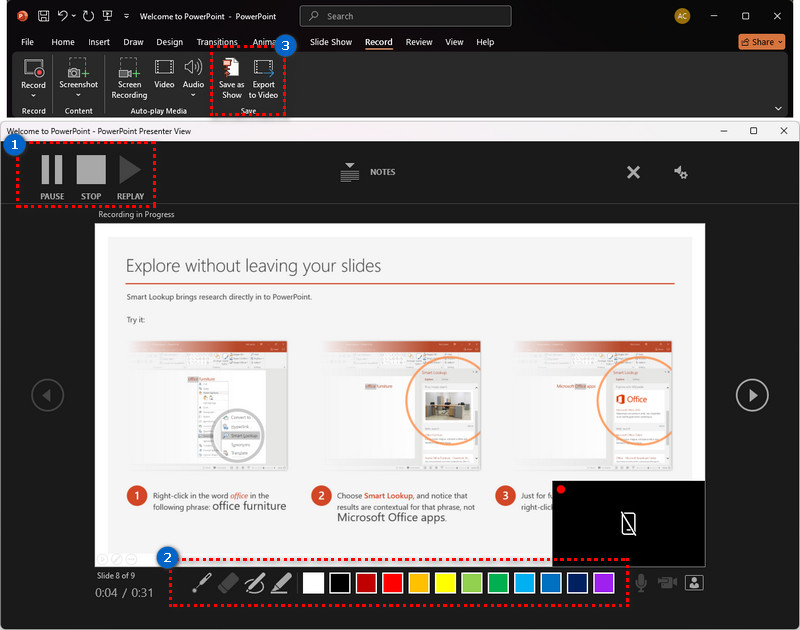The height and width of the screenshot is (630, 800).
Task: Click Save as Show
Action: coord(232,78)
